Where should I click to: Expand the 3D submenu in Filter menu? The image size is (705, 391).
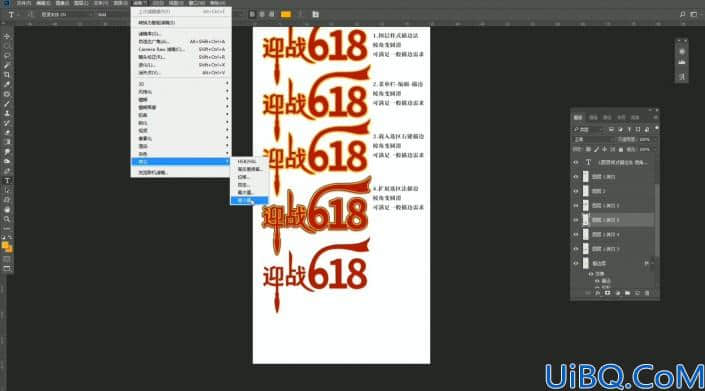click(x=181, y=84)
